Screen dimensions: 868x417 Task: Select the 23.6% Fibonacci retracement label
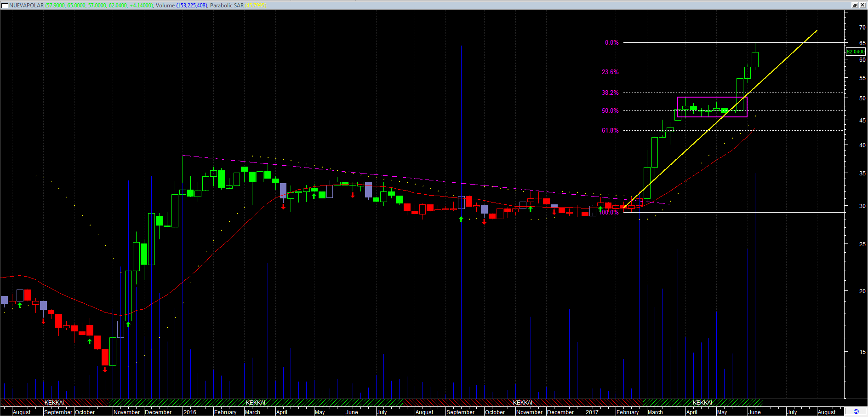coord(610,72)
